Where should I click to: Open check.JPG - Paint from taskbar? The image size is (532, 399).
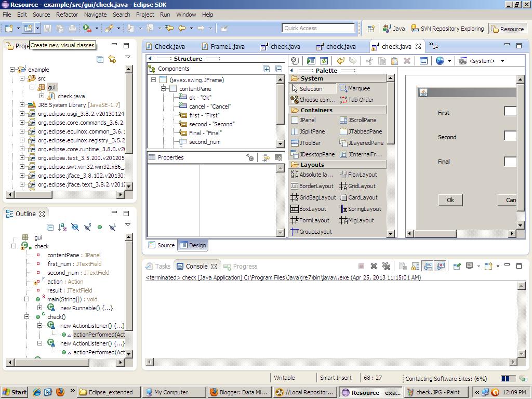pyautogui.click(x=437, y=392)
